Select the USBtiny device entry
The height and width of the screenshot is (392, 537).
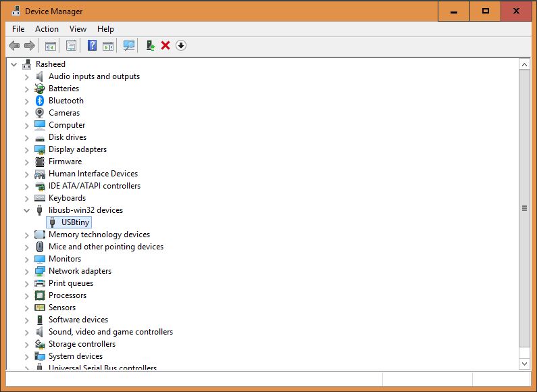click(69, 222)
